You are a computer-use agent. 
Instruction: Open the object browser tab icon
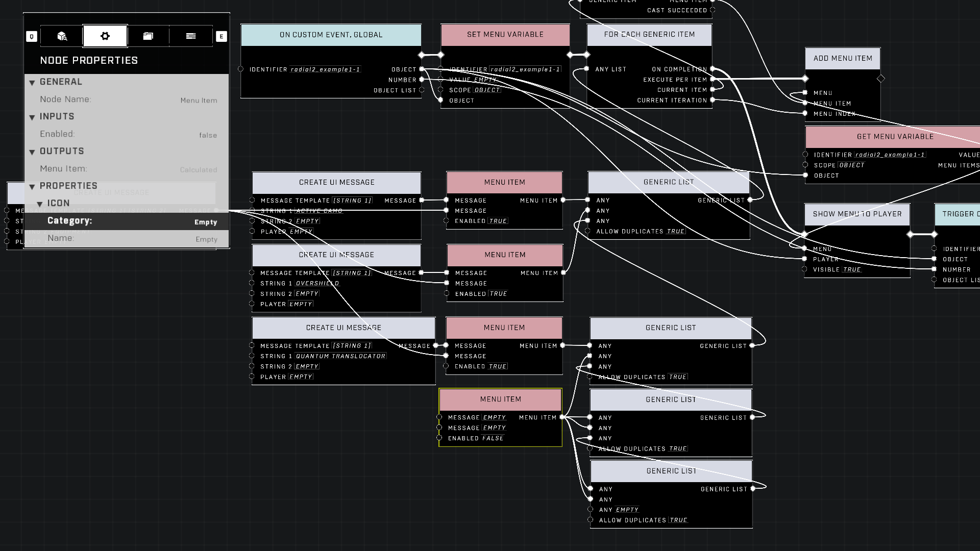click(62, 36)
